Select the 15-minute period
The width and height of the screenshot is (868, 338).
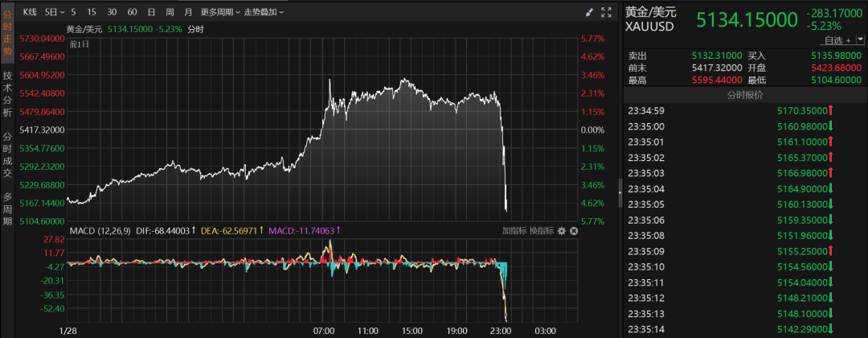point(92,11)
